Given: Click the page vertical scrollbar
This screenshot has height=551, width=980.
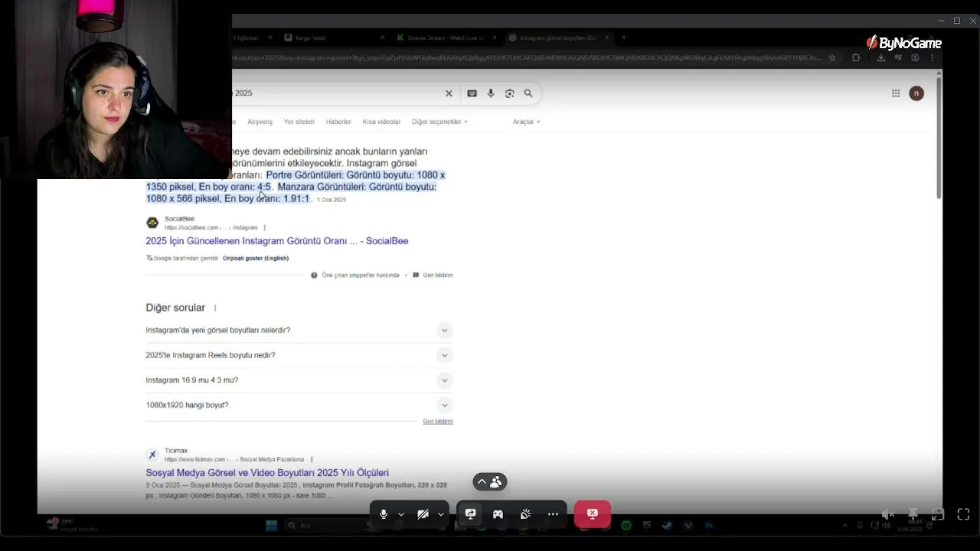Looking at the screenshot, I should coord(938,138).
